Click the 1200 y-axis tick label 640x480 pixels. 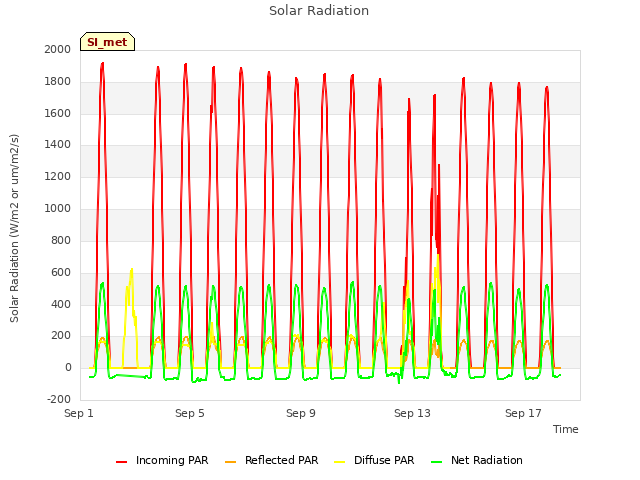[x=58, y=177]
